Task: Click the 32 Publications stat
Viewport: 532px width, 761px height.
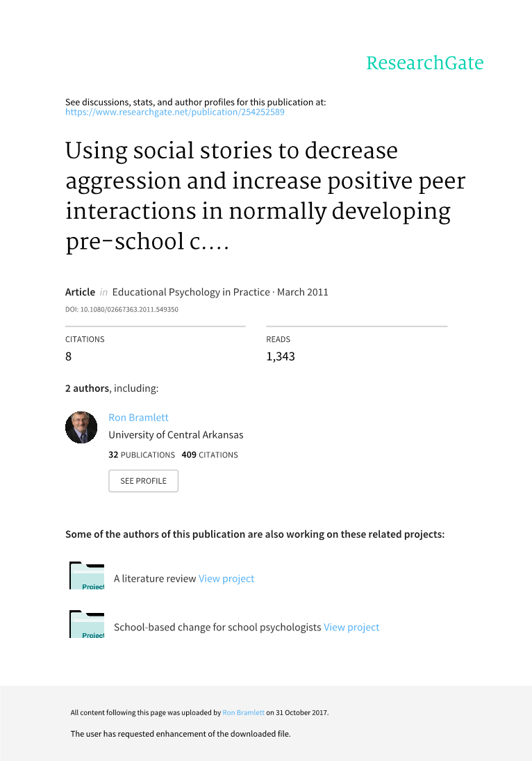Action: [142, 455]
